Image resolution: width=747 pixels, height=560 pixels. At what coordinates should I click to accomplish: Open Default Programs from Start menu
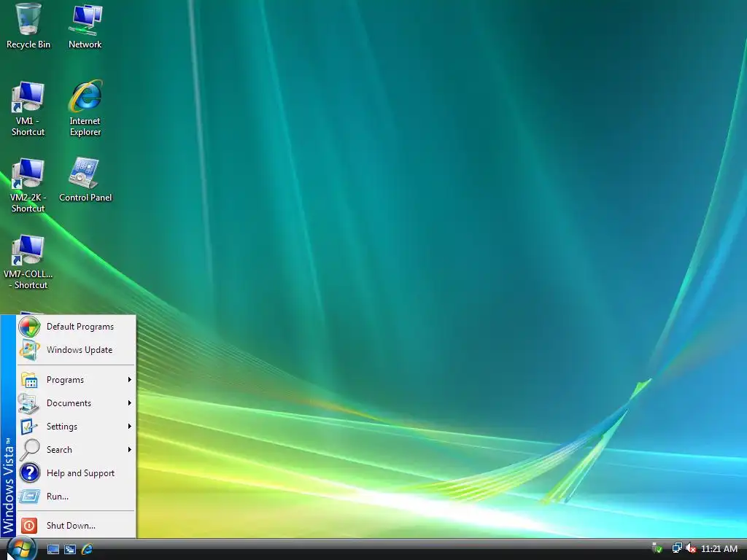pyautogui.click(x=76, y=327)
